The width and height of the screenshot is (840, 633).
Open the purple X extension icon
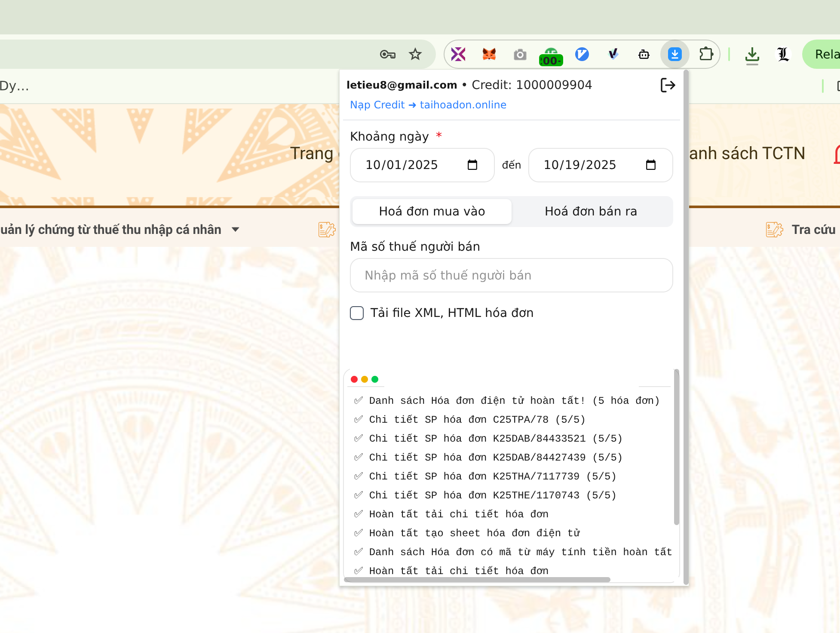[x=458, y=54]
